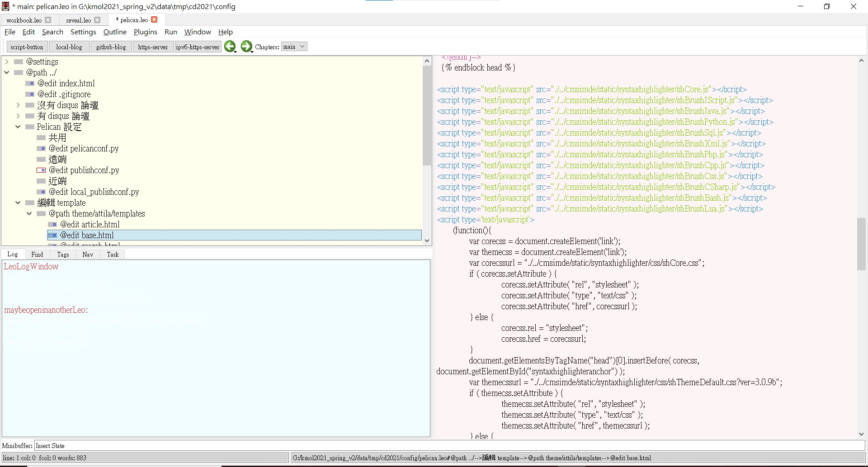Click node icon beside 編輯 template
The image size is (868, 467).
(30, 203)
